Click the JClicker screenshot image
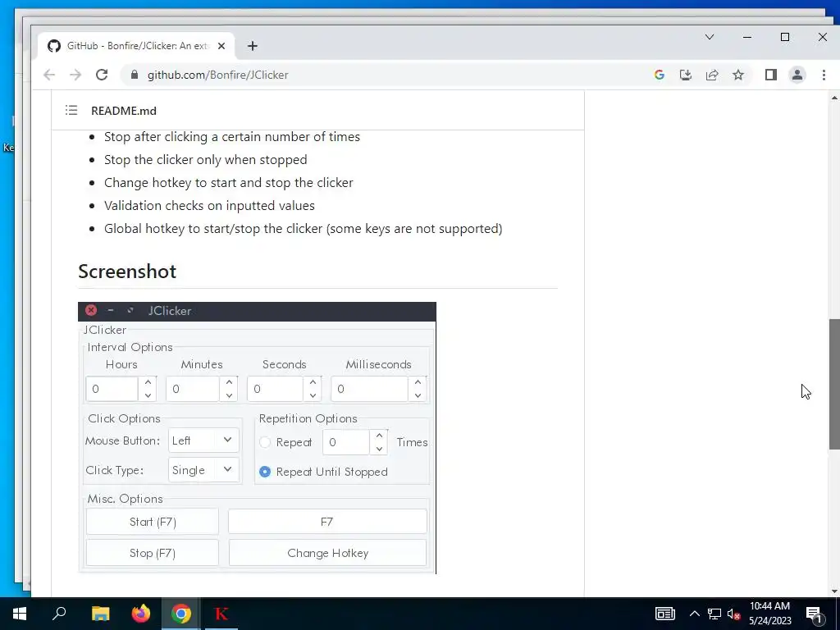Screen dimensions: 840x630 click(x=257, y=438)
